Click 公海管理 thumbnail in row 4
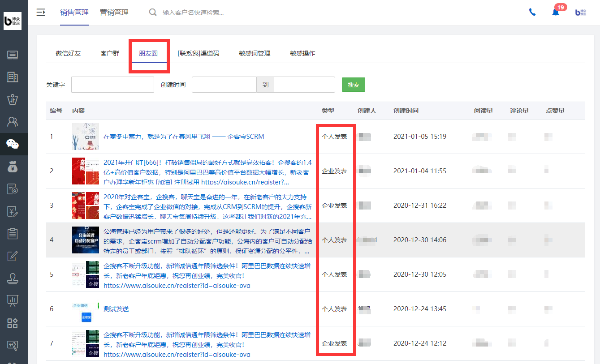This screenshot has width=600, height=364. 86,240
